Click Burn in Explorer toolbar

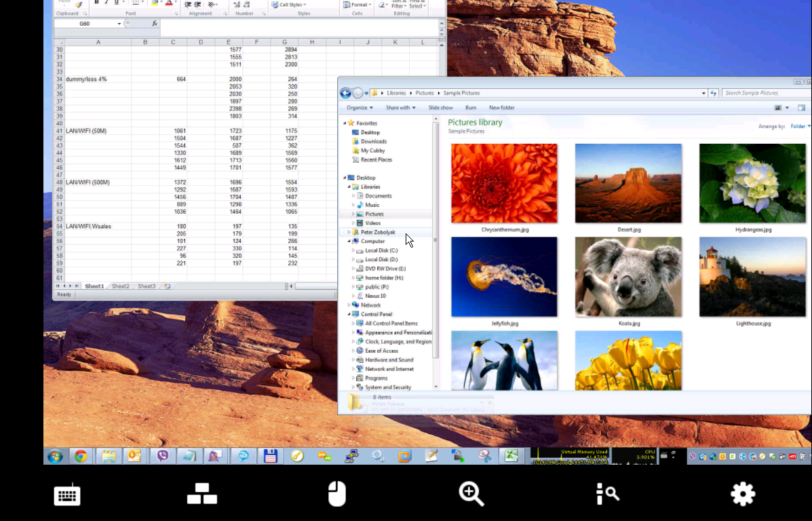point(471,108)
